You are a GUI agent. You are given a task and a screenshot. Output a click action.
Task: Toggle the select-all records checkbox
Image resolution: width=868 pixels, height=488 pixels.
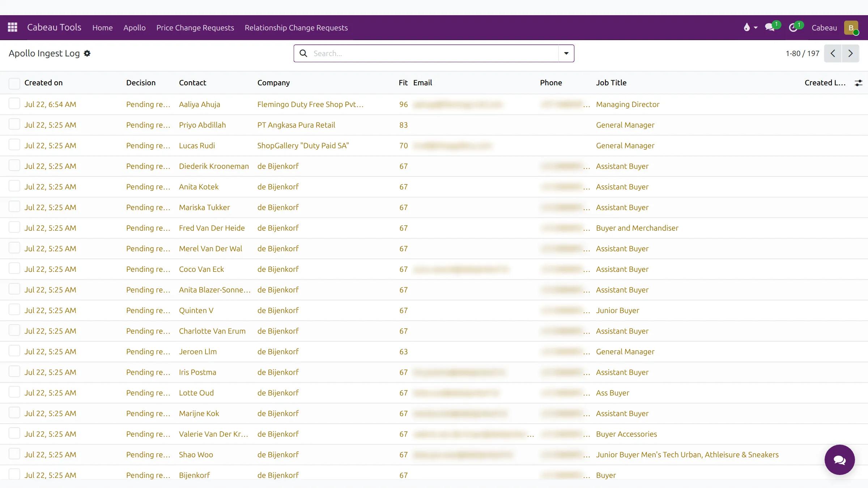pyautogui.click(x=14, y=83)
